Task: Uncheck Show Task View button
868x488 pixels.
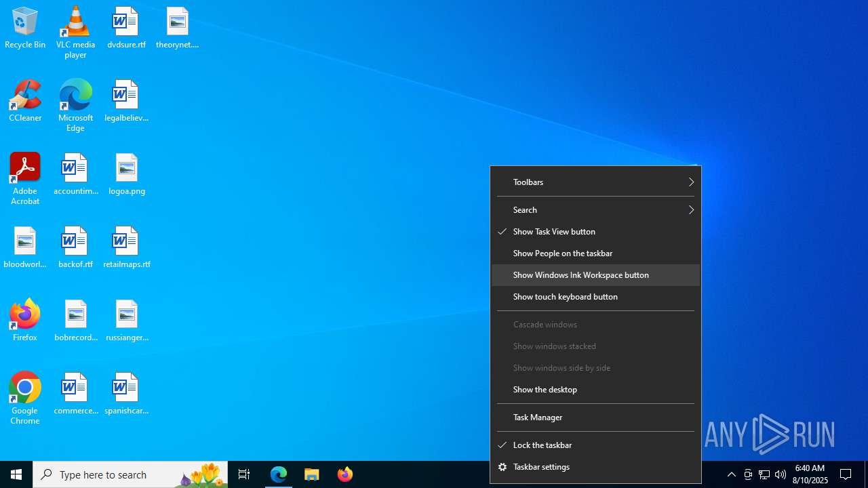Action: (595, 232)
